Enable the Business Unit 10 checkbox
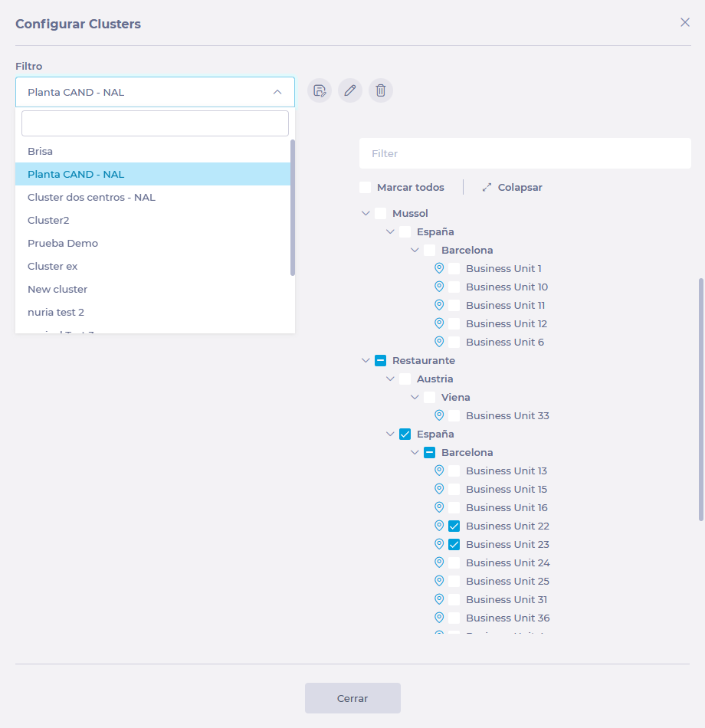This screenshot has height=728, width=705. 454,287
